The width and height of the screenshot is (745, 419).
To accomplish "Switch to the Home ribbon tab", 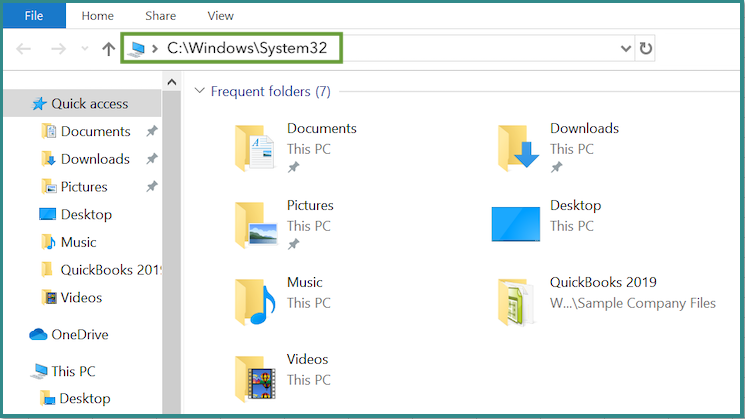I will (97, 16).
